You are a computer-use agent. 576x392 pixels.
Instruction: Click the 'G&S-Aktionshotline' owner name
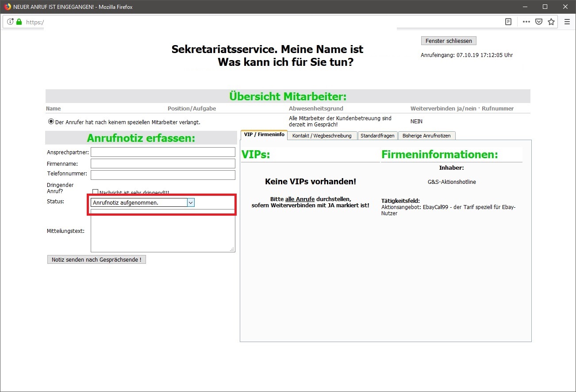[x=452, y=182]
